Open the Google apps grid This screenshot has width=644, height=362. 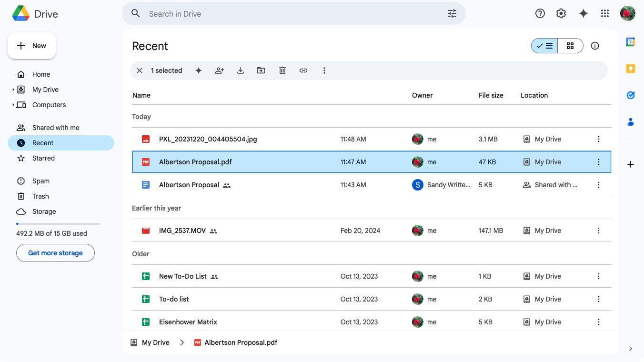point(605,14)
